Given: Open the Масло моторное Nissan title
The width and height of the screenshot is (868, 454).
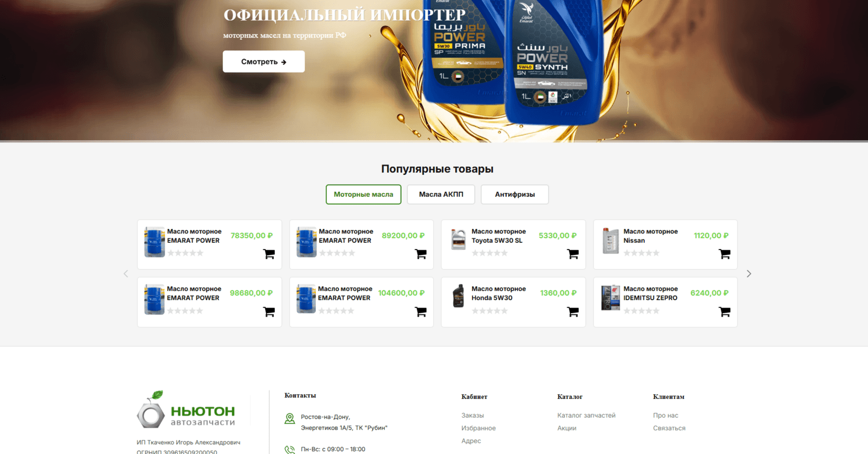Looking at the screenshot, I should pos(651,236).
